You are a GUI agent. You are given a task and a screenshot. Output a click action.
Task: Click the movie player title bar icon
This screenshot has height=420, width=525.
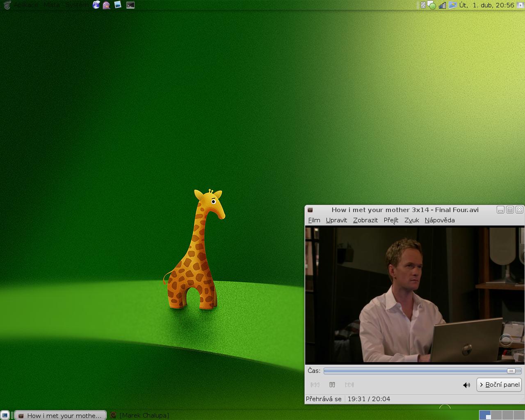(310, 210)
